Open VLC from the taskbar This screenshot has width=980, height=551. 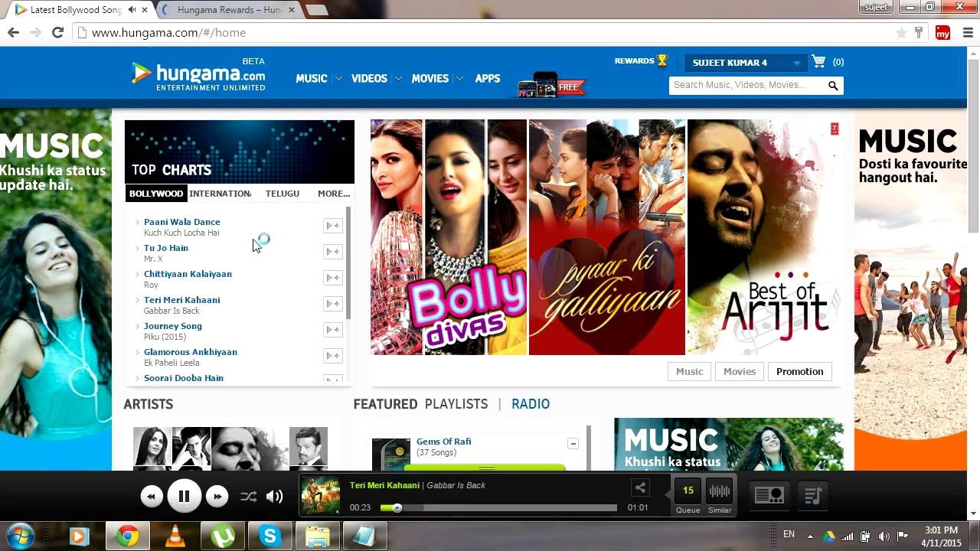175,537
